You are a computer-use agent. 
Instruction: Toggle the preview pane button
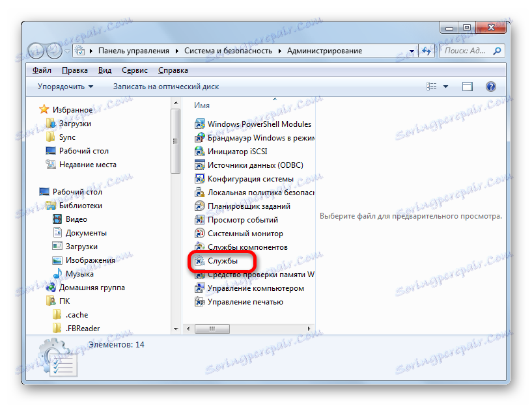[467, 87]
